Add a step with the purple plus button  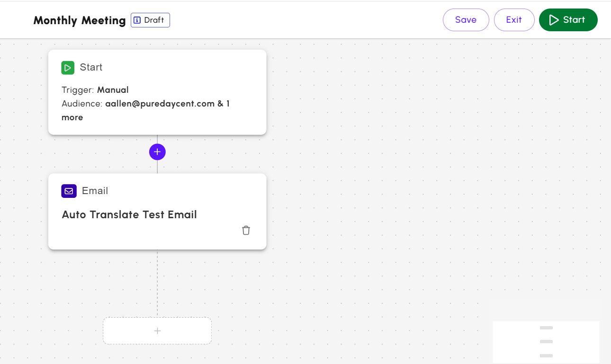coord(157,152)
